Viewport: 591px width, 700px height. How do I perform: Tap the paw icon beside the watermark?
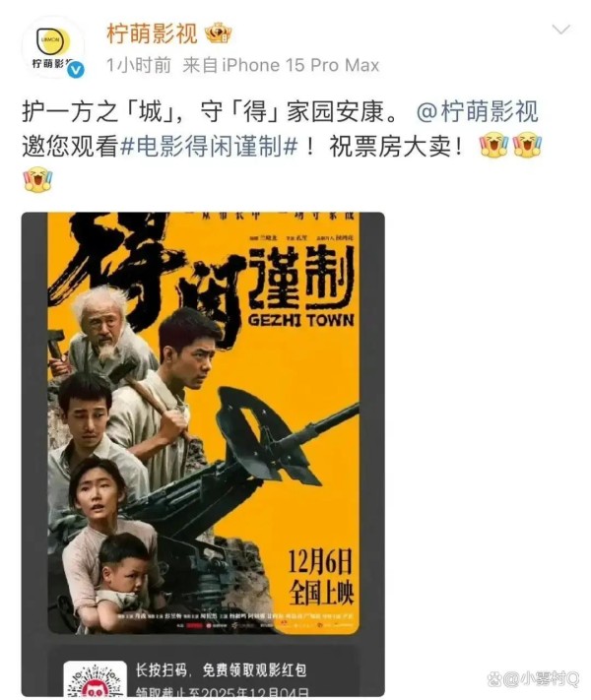click(494, 679)
